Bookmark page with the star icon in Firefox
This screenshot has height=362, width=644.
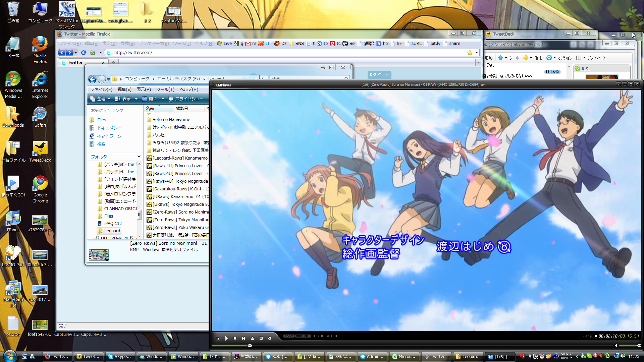[470, 53]
